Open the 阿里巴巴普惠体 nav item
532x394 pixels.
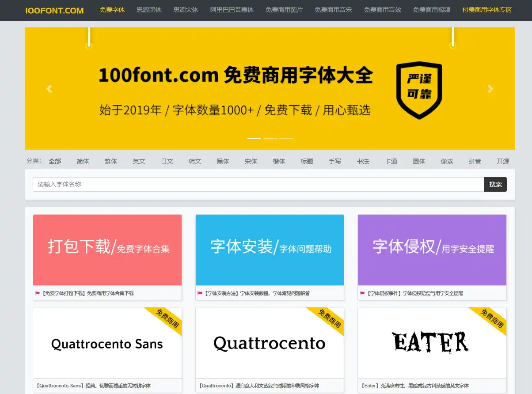232,10
